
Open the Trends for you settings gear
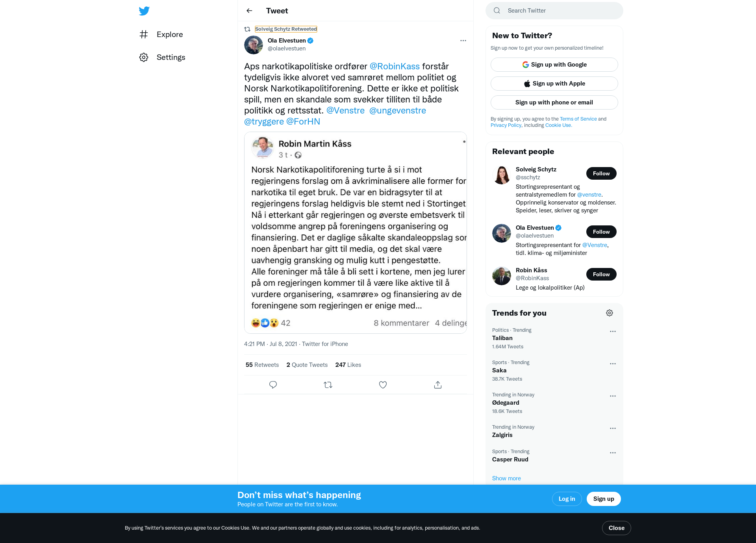click(x=610, y=313)
